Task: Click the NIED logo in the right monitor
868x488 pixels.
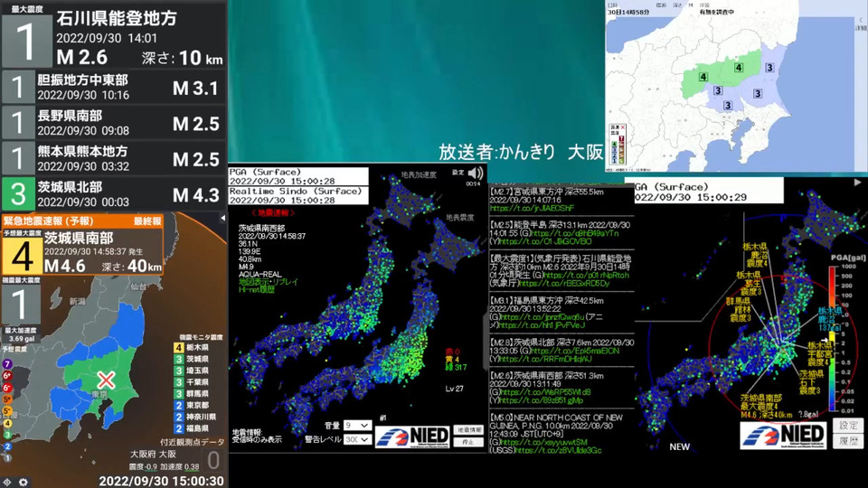Action: 782,435
